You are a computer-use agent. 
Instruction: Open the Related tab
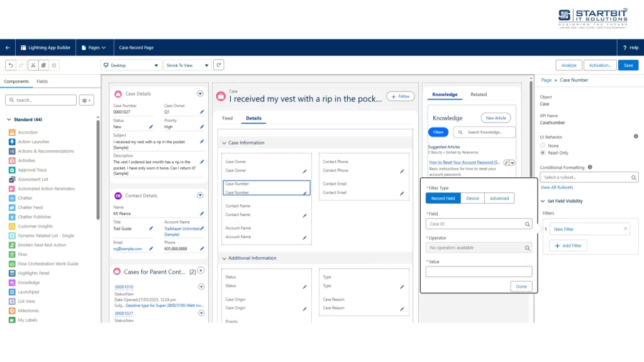tap(479, 94)
